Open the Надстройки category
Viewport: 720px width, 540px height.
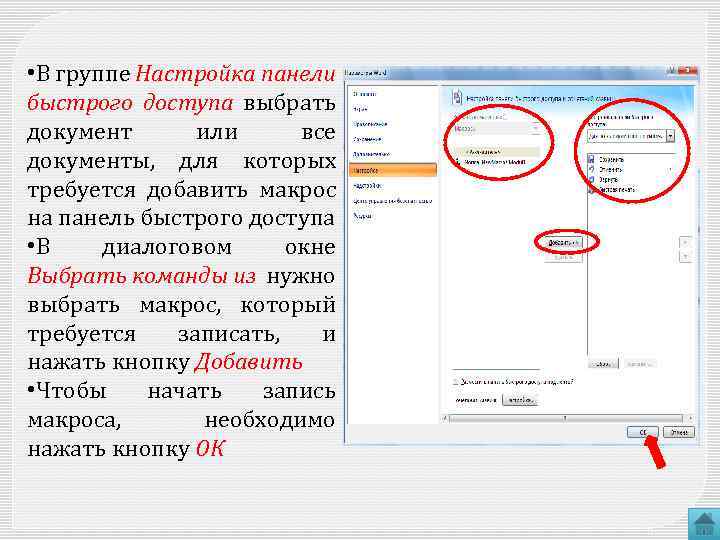367,186
